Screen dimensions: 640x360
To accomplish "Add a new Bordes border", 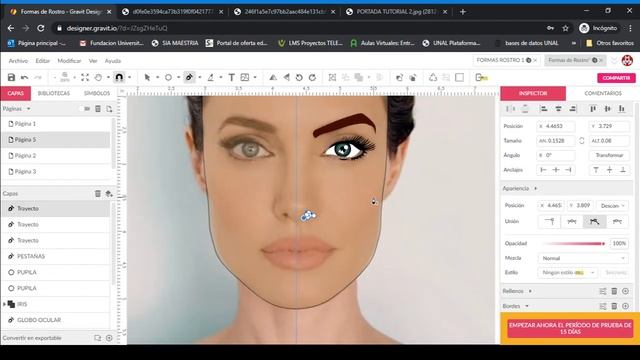I will (x=626, y=306).
